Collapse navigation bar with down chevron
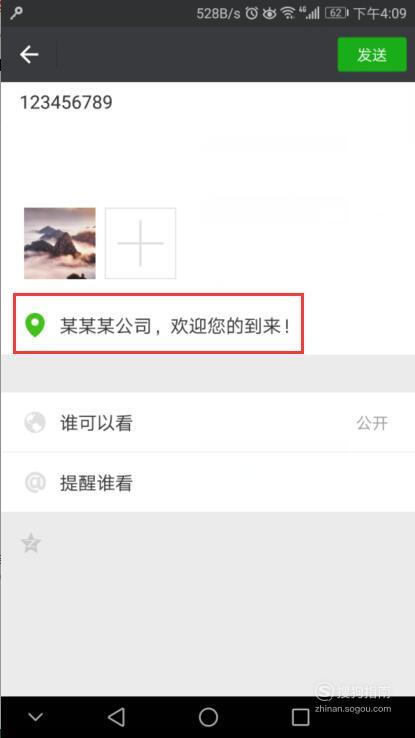 [x=35, y=717]
